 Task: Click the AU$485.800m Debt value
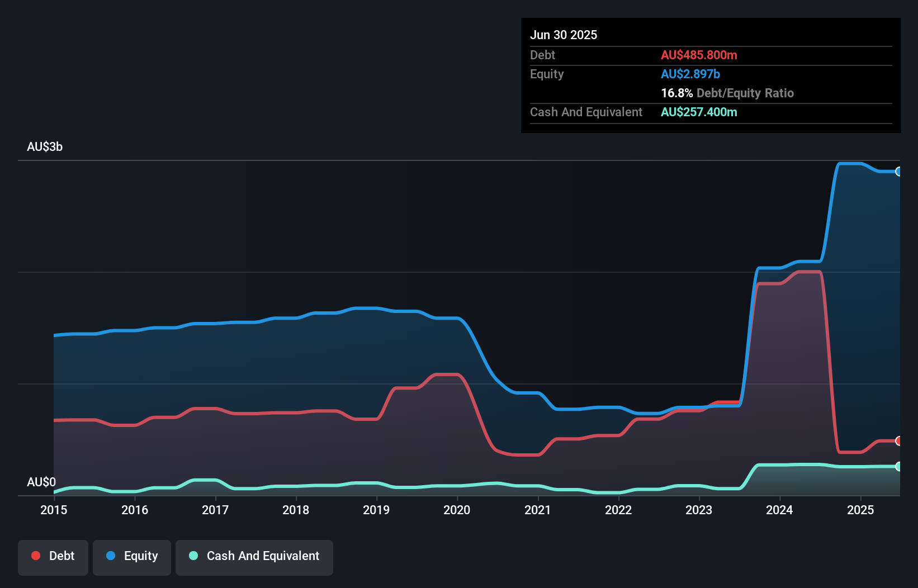tap(699, 55)
